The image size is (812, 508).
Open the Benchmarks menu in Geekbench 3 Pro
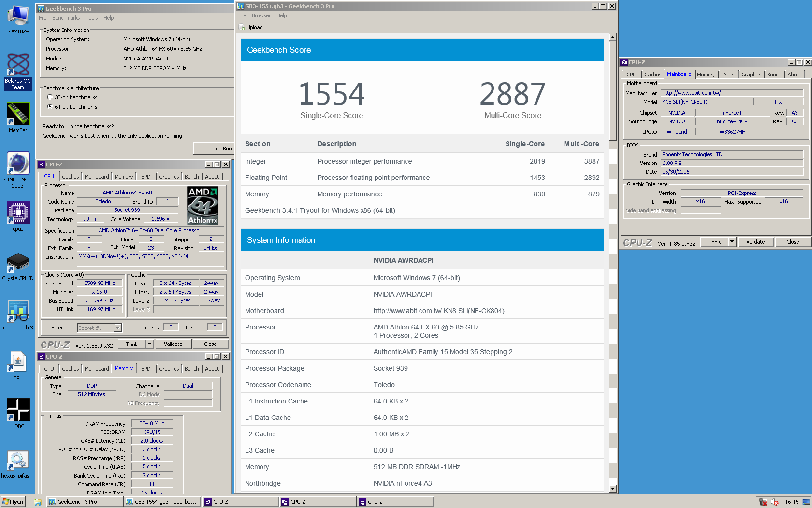click(66, 18)
